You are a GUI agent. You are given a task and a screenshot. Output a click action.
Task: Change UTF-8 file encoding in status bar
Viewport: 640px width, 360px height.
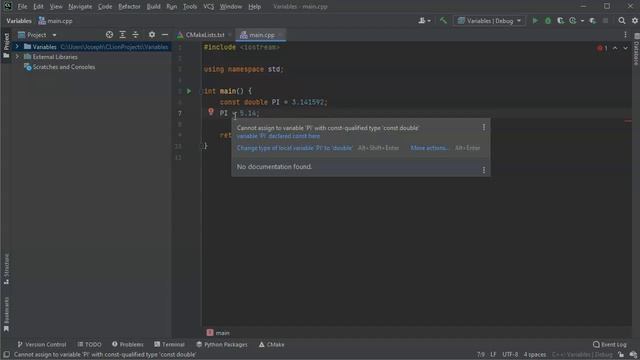pyautogui.click(x=510, y=355)
